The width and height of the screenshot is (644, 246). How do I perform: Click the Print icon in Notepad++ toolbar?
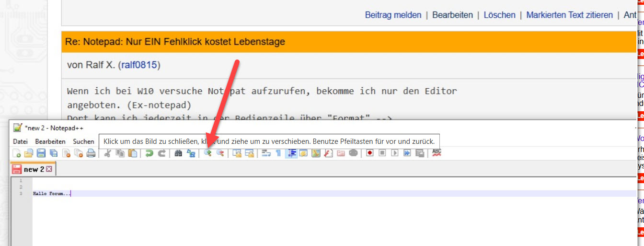point(91,153)
